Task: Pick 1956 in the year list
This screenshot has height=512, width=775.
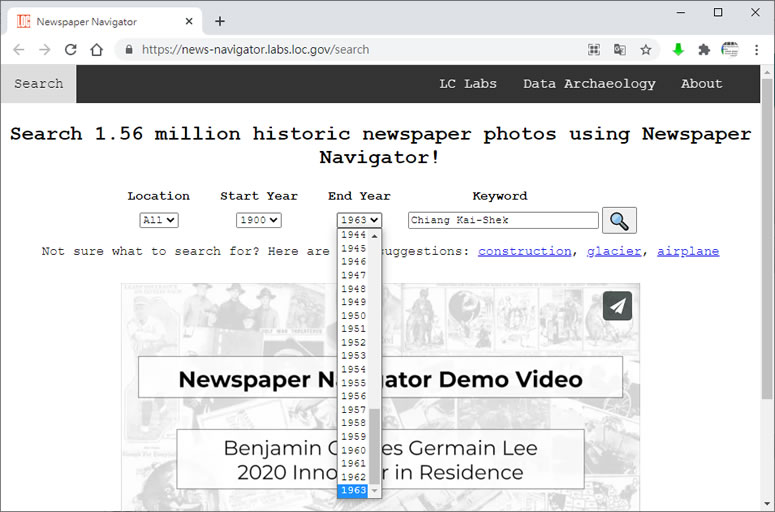Action: [x=353, y=396]
